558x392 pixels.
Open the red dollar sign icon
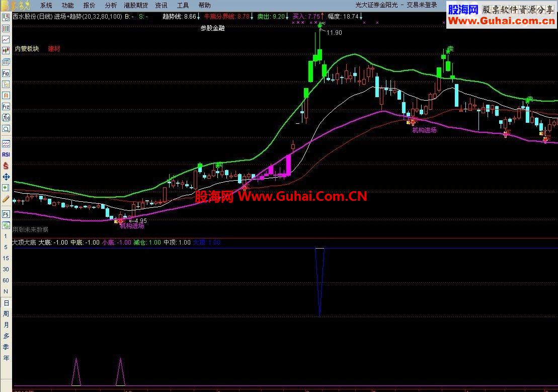pos(6,166)
